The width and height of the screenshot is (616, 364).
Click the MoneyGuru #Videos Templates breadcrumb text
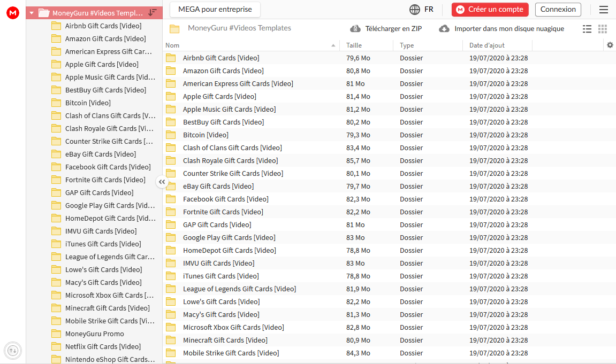[239, 28]
